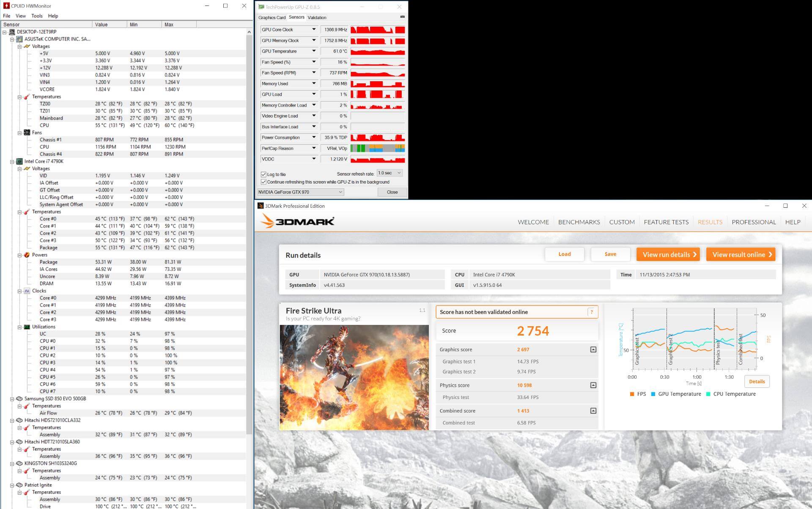Click the GPU-Z screenshot camera icon

pos(402,17)
